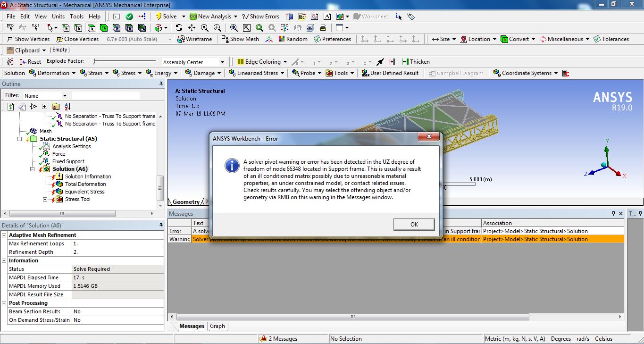
Task: Open the Units menu
Action: click(58, 16)
